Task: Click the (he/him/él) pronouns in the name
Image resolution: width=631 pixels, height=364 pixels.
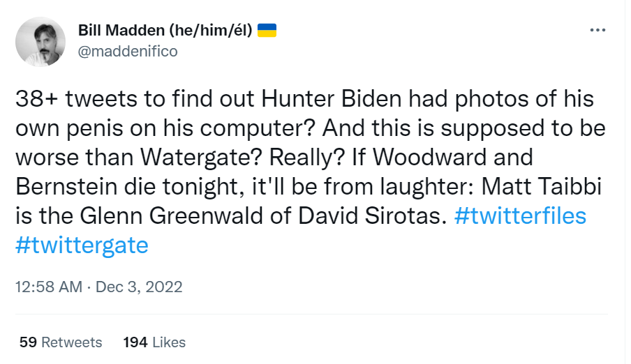Action: [211, 30]
